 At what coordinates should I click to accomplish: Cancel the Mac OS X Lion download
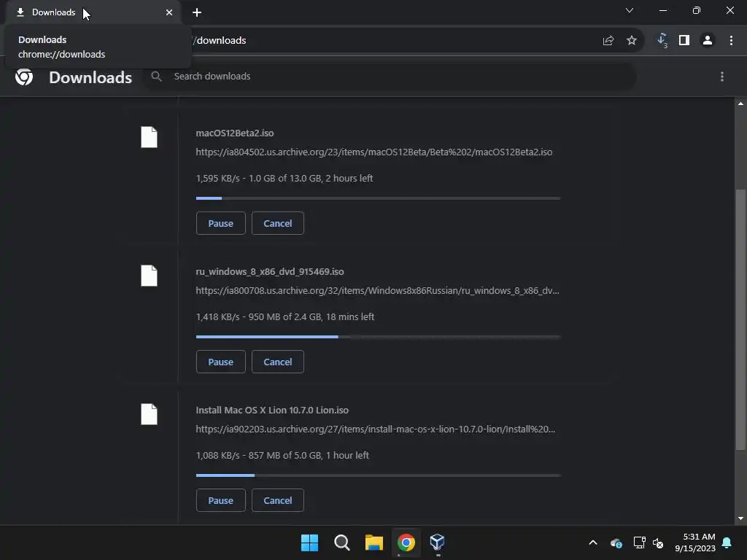click(278, 500)
